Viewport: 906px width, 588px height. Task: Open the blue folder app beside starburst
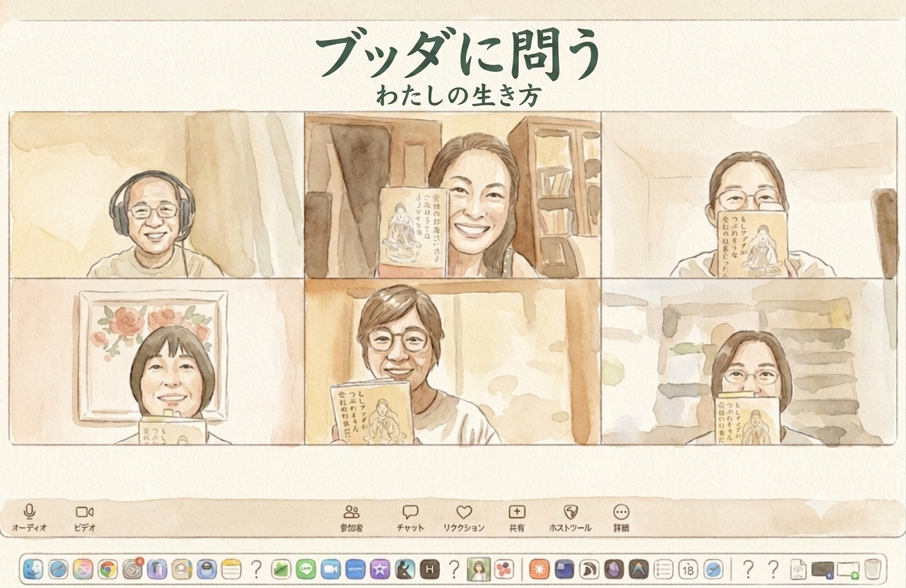(x=564, y=569)
